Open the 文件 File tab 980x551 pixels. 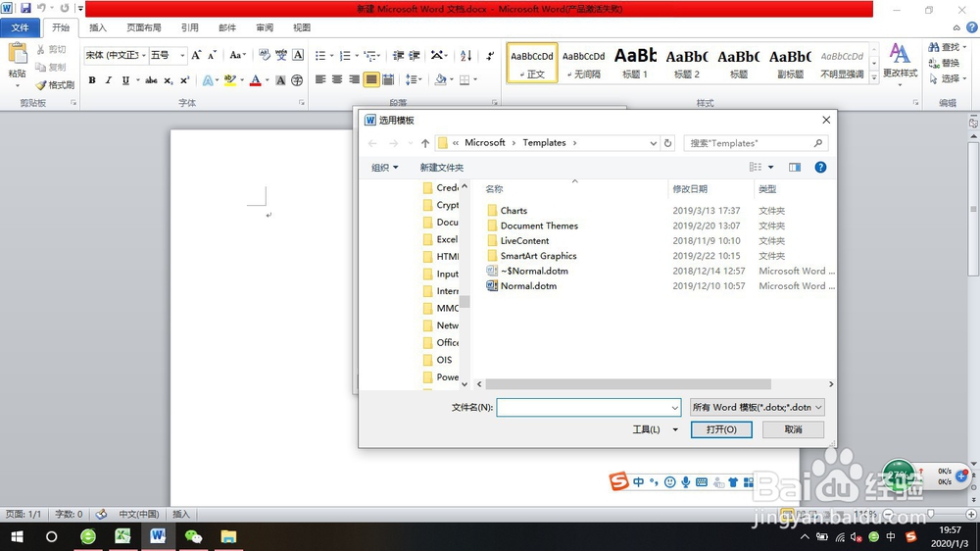20,27
